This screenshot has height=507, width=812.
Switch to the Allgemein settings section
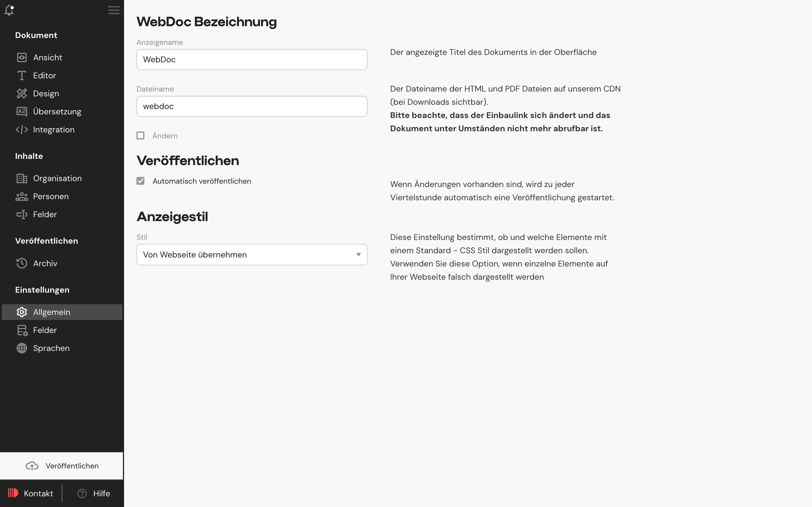click(52, 312)
